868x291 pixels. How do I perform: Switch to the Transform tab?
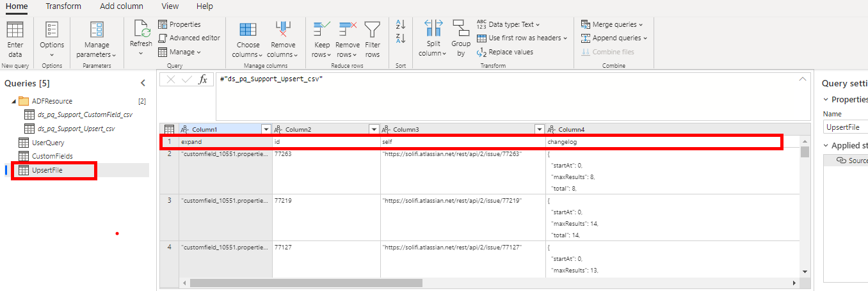tap(63, 6)
